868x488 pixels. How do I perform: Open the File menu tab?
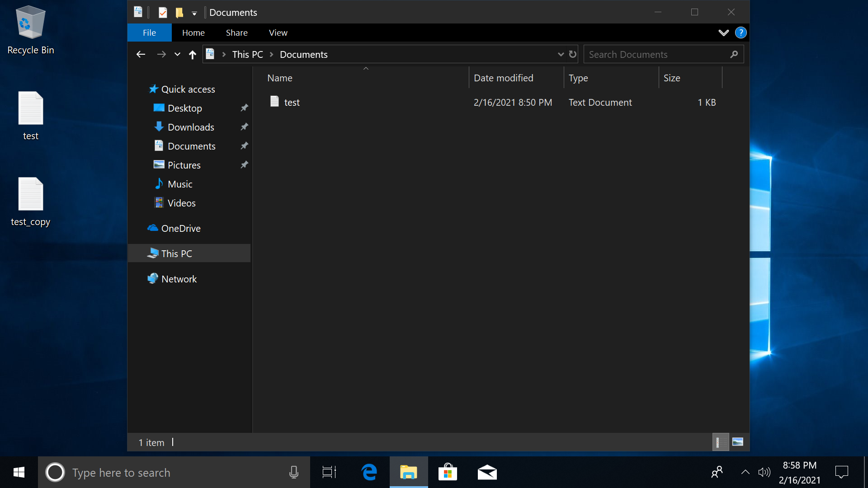149,33
